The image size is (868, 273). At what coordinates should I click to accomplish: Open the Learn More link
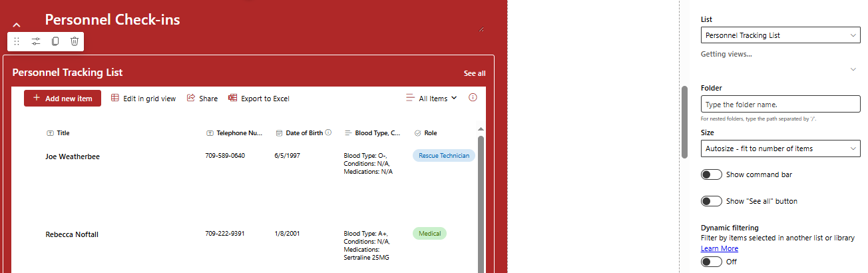tap(720, 248)
